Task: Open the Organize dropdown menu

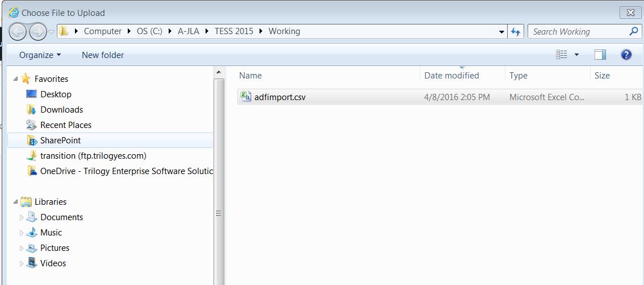Action: pos(40,55)
